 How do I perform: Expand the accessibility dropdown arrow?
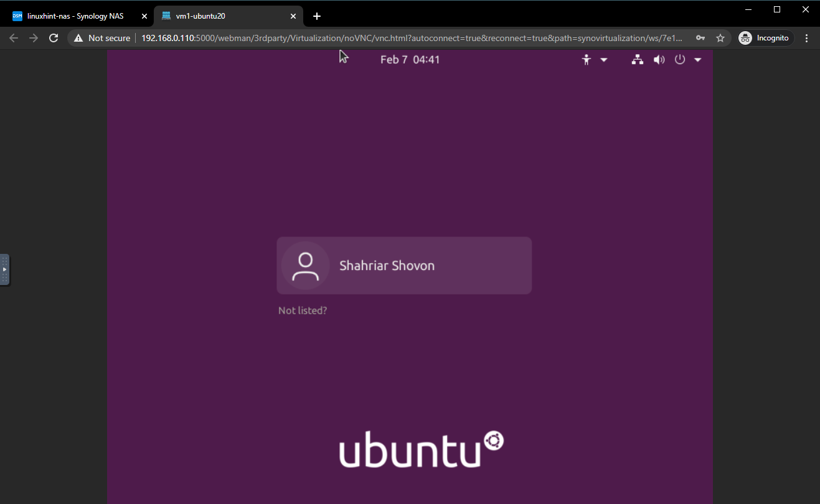click(x=603, y=60)
